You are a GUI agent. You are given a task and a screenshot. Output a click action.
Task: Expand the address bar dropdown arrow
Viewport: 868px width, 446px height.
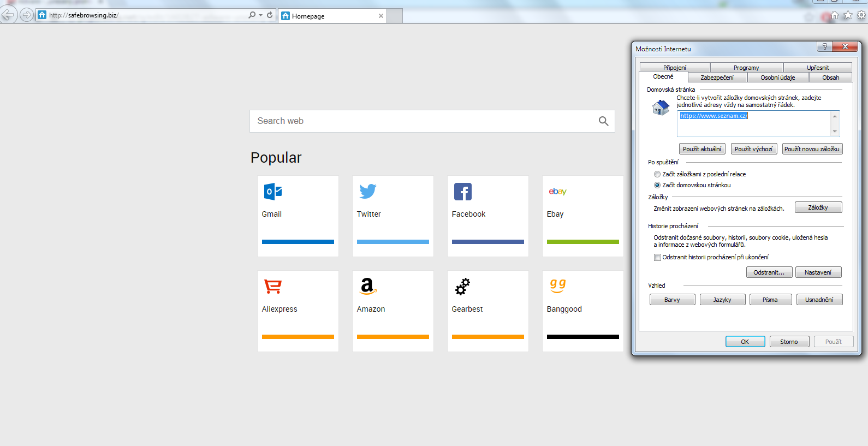tap(260, 15)
